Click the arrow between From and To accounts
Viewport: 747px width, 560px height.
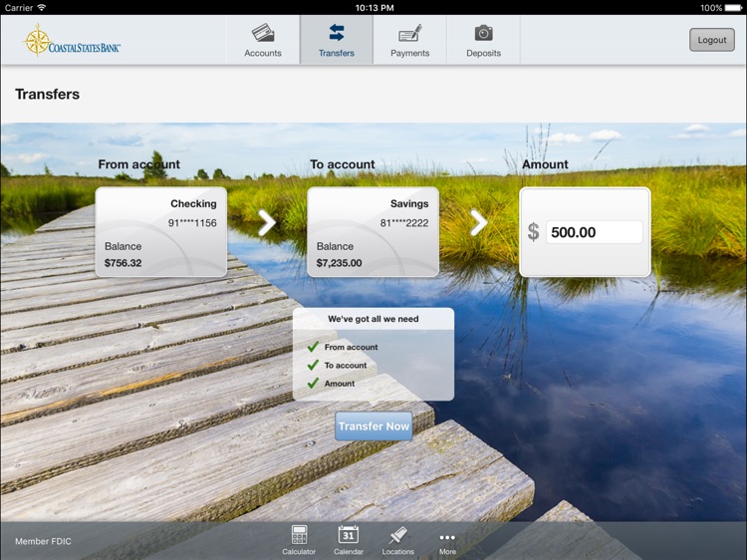coord(267,222)
